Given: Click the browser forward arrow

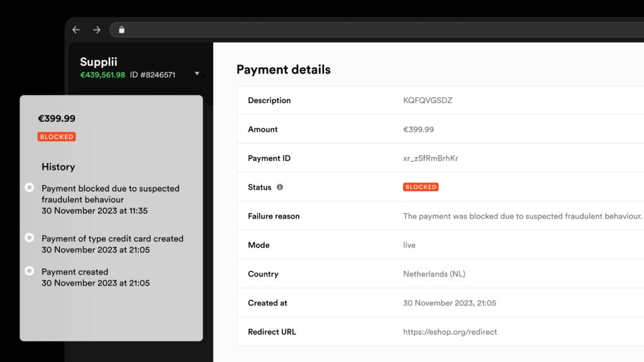Looking at the screenshot, I should [x=96, y=30].
